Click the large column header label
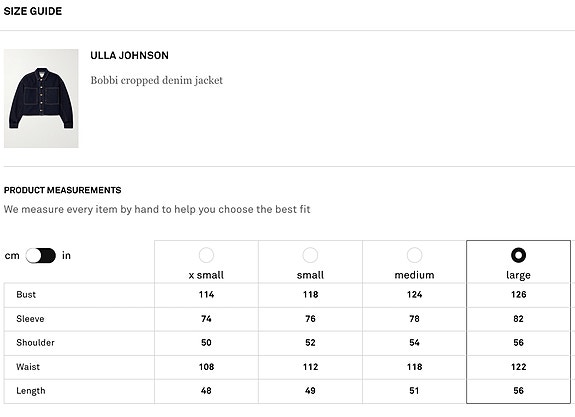Viewport: 575px width, 417px height. [519, 275]
